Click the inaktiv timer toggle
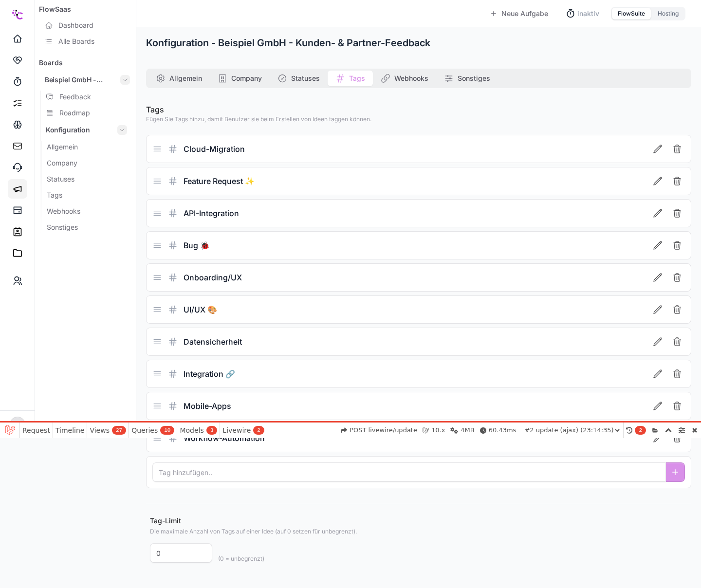 point(583,14)
